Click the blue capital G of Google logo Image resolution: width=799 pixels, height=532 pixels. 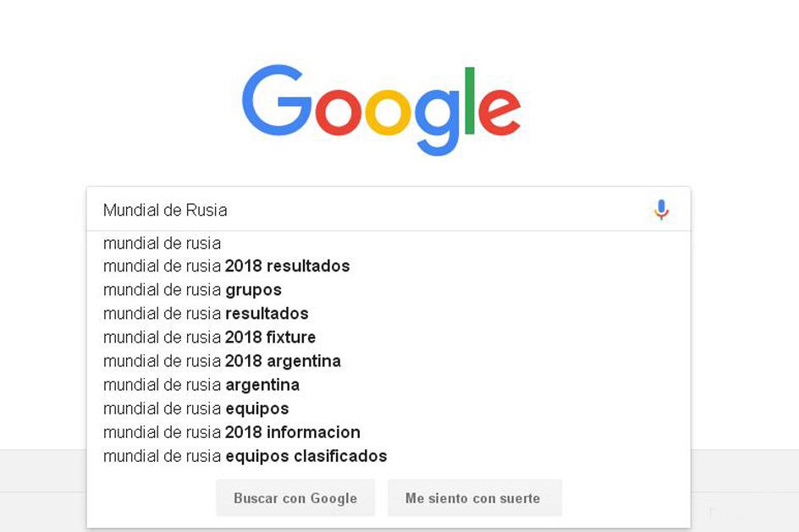[x=277, y=100]
